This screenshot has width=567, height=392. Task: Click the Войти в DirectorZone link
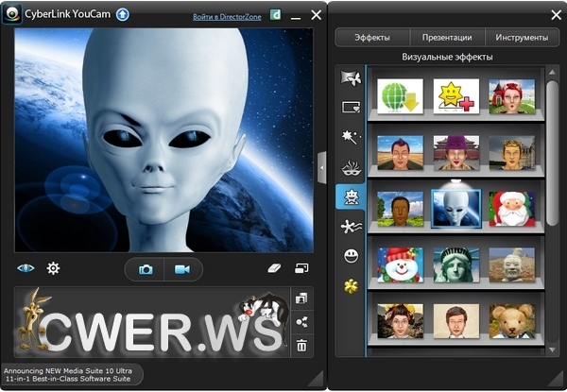pos(228,16)
